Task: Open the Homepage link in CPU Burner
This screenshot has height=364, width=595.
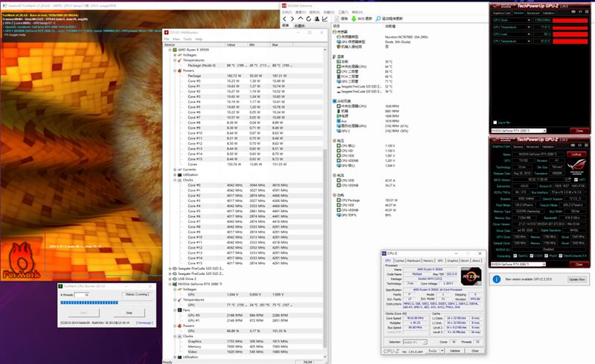Action: coord(144,322)
